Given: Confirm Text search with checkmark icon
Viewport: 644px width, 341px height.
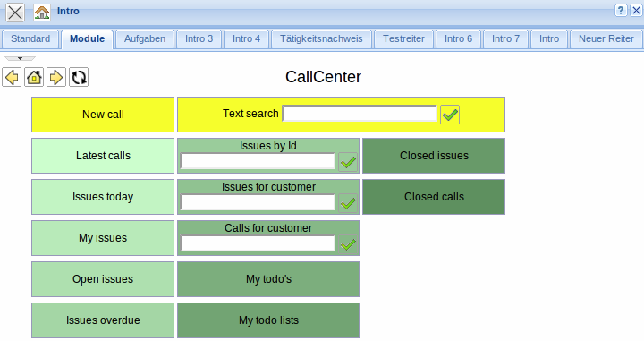Looking at the screenshot, I should pos(450,115).
